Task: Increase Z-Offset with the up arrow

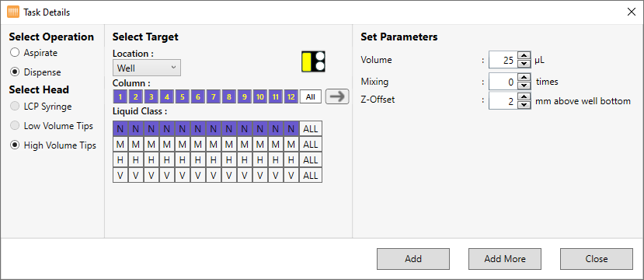Action: coord(523,96)
